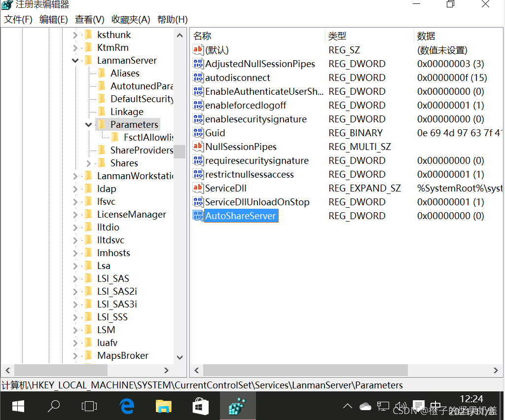The width and height of the screenshot is (505, 420).
Task: Select the DefaultSecurity key
Action: [142, 99]
